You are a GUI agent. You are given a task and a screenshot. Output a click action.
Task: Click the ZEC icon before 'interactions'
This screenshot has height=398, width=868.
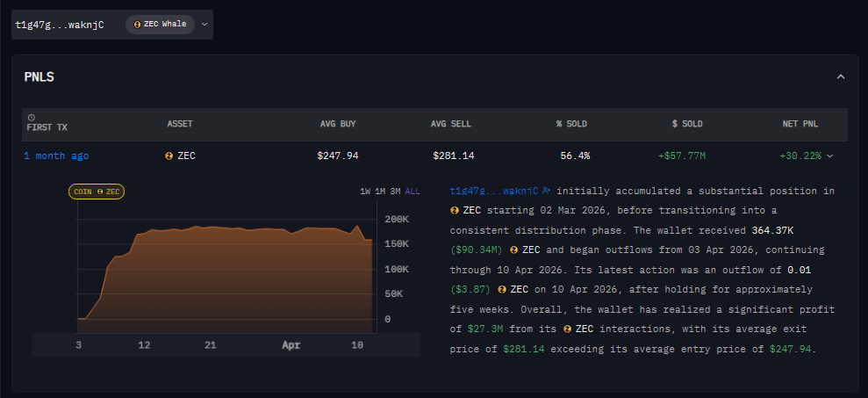coord(567,329)
